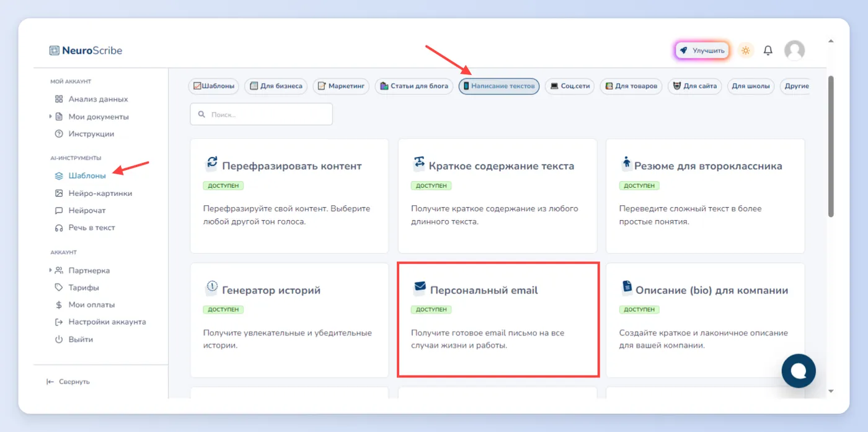Select the Маркетинг category tab
Viewport: 868px width, 432px height.
(x=341, y=86)
